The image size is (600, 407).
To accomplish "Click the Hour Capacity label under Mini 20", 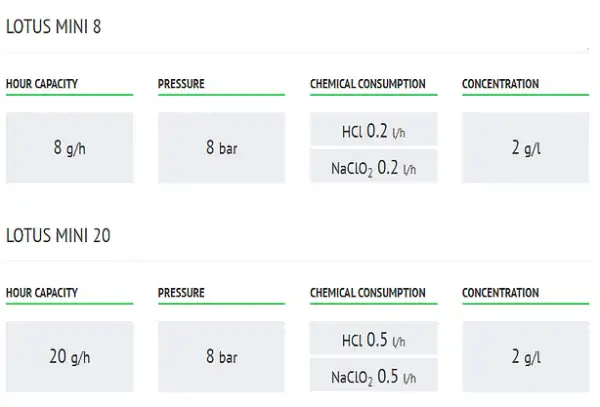I will click(42, 293).
